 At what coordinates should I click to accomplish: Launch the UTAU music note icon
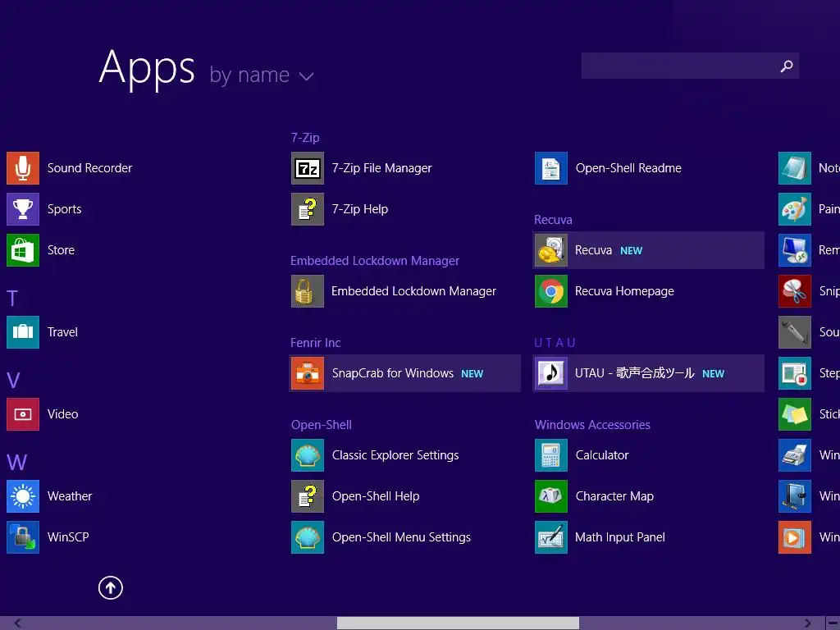tap(551, 373)
